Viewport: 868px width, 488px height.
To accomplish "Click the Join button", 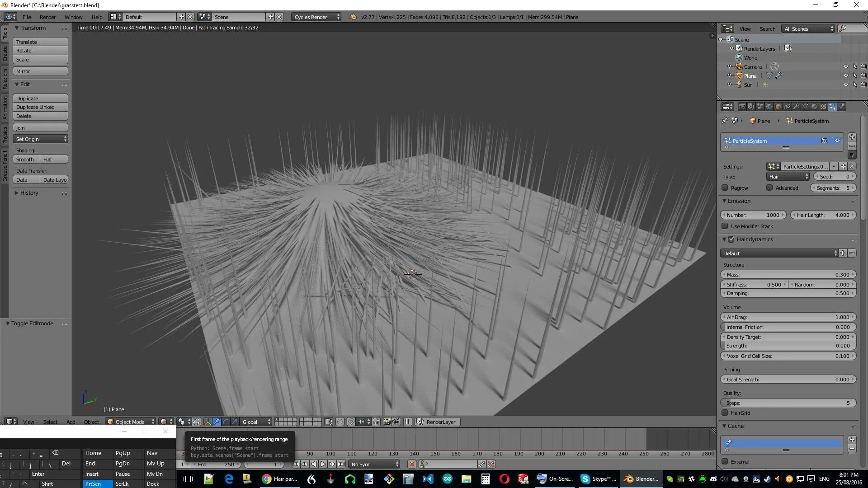I will (x=41, y=127).
